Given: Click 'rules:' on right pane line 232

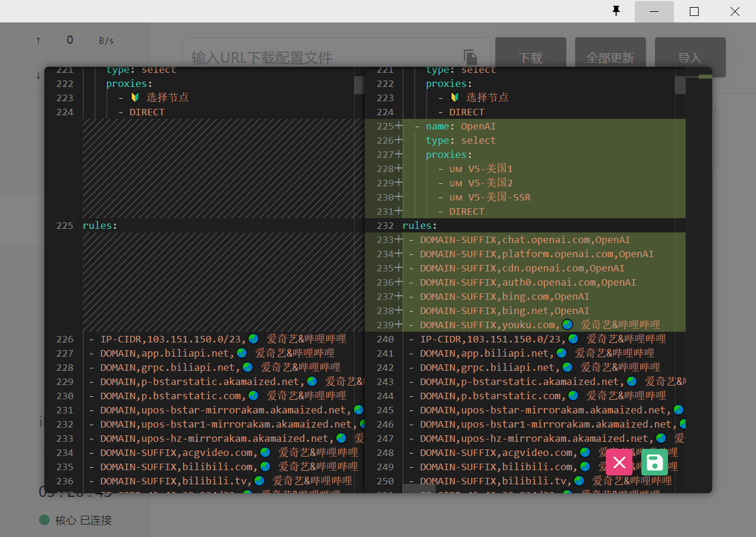Looking at the screenshot, I should pos(420,225).
